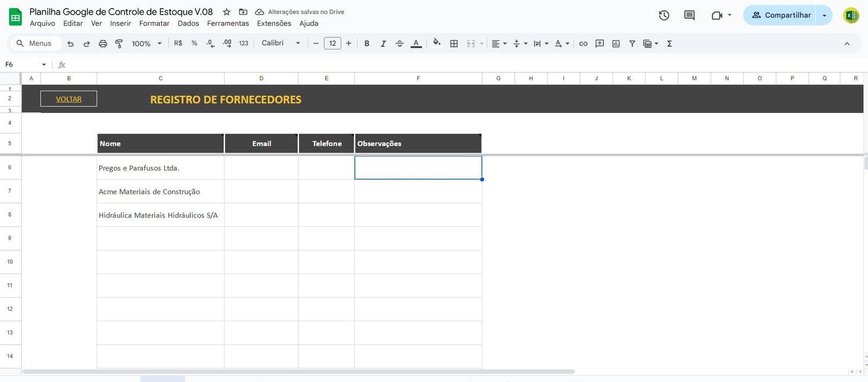Open text wrapping dropdown
This screenshot has height=382, width=868.
pyautogui.click(x=540, y=43)
